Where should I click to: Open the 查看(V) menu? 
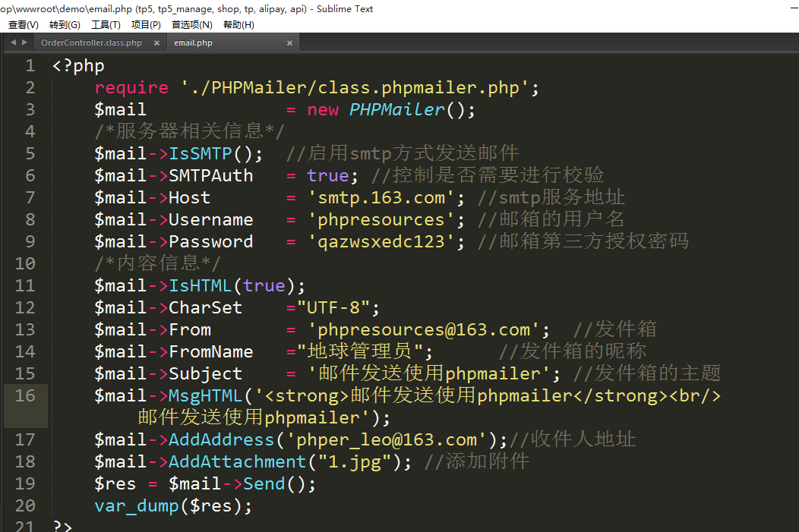(x=23, y=25)
